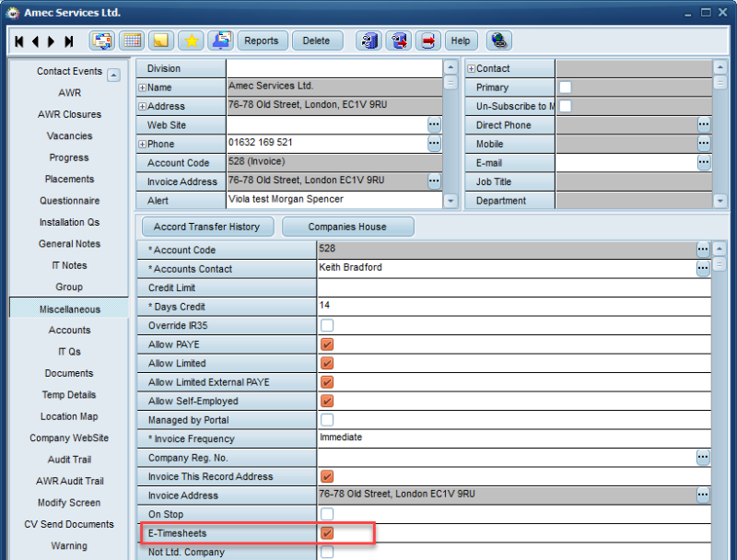737x560 pixels.
Task: Click company details panel scroll-down arrow
Action: (x=450, y=201)
